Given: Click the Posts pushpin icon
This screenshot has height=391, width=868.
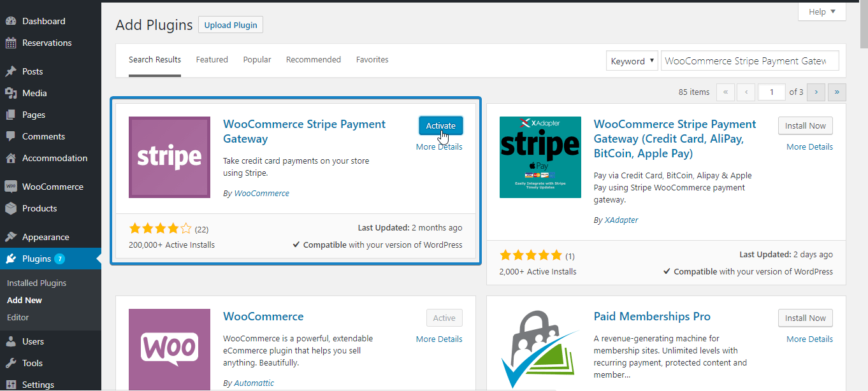Looking at the screenshot, I should click(11, 71).
